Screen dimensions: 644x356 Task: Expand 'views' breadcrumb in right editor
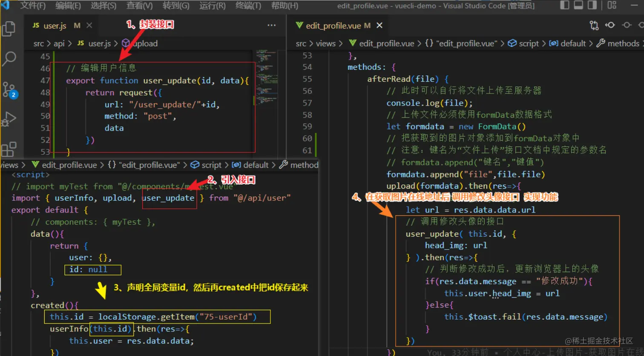326,43
